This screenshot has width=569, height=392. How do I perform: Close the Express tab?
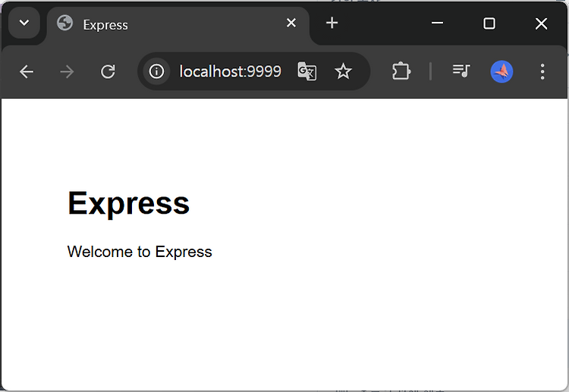[291, 24]
